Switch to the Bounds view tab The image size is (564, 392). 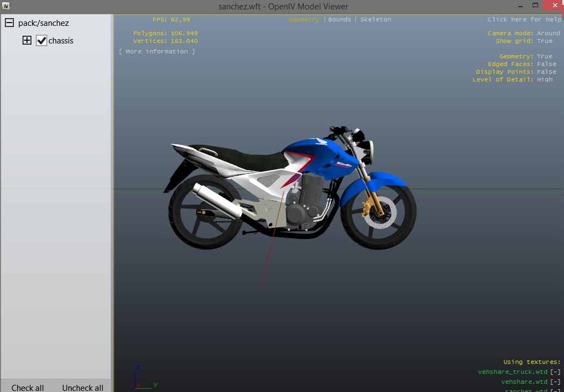[339, 19]
